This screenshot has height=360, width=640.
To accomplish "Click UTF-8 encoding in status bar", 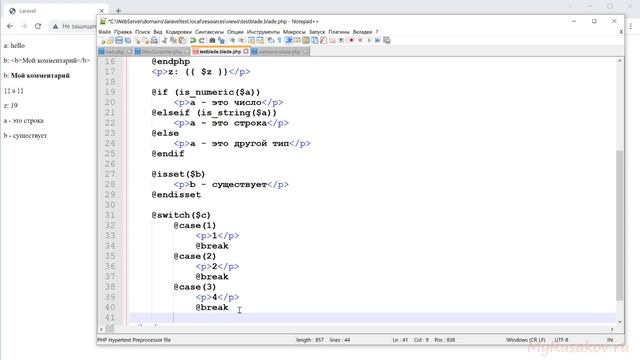I will pos(561,340).
